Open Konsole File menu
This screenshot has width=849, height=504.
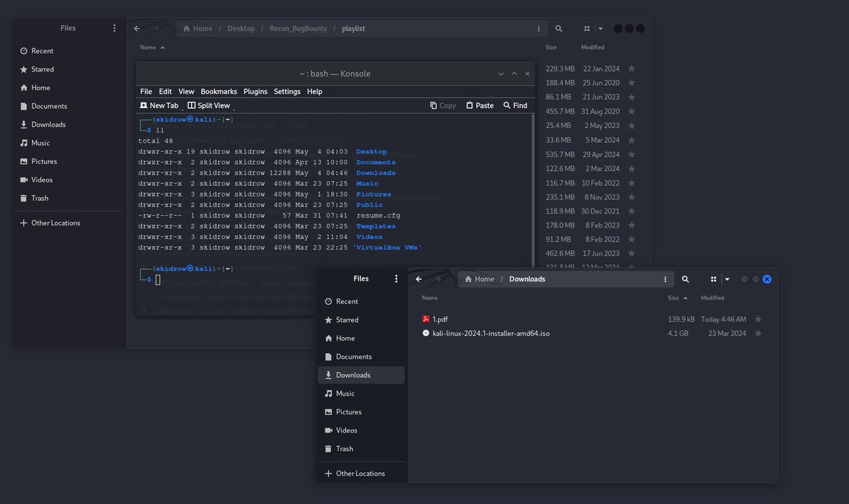click(x=146, y=91)
